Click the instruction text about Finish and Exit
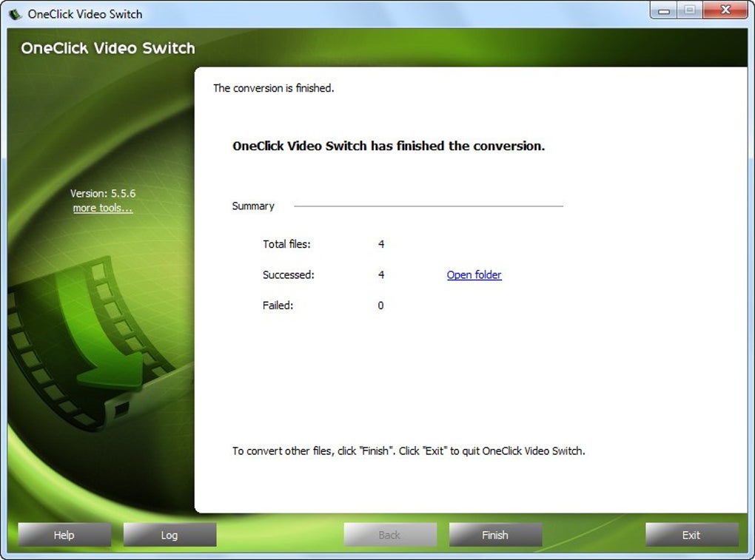The image size is (755, 560). pyautogui.click(x=409, y=451)
